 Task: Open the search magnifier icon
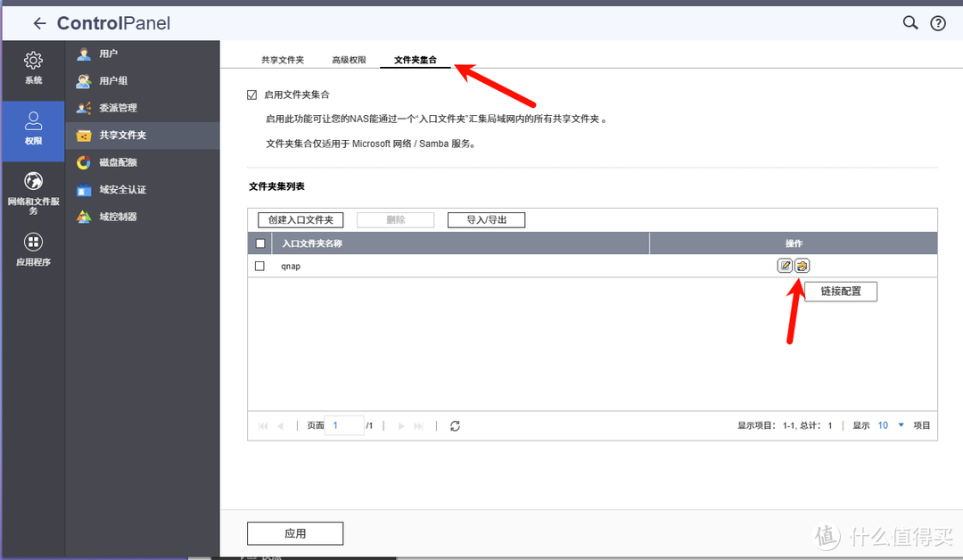coord(910,22)
